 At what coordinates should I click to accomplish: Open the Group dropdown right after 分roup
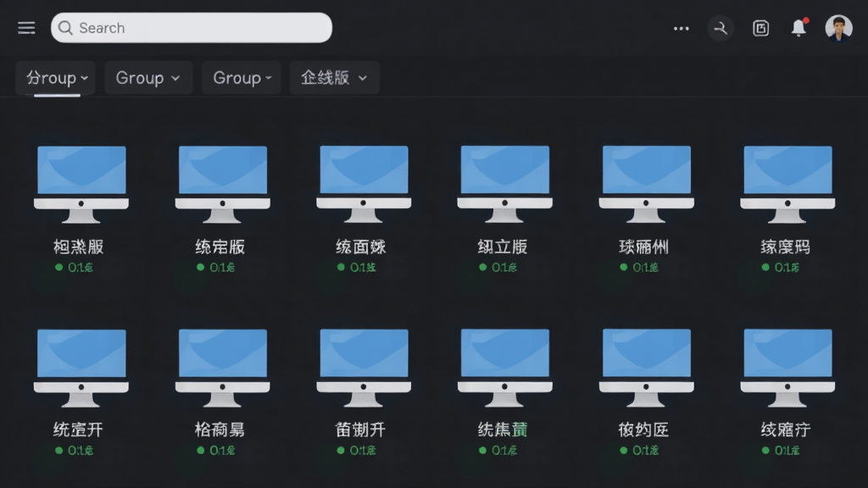tap(148, 78)
